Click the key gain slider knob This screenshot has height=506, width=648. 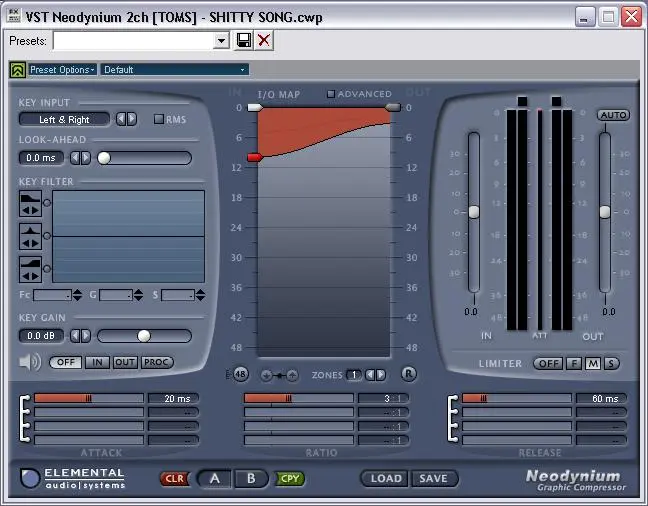pos(144,336)
